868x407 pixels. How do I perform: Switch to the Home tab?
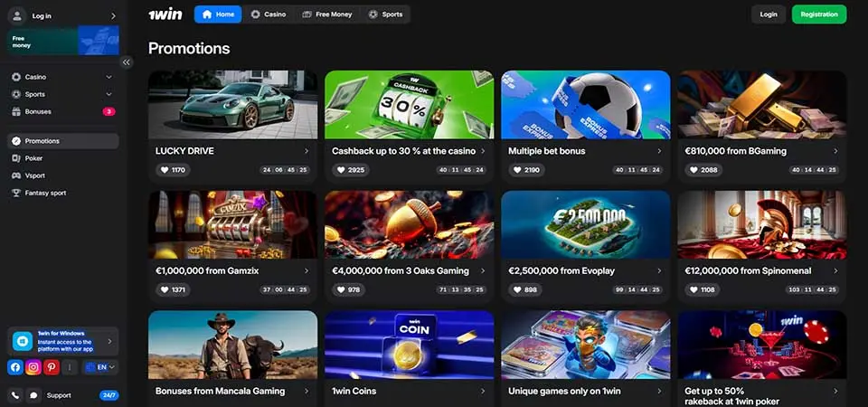[218, 14]
